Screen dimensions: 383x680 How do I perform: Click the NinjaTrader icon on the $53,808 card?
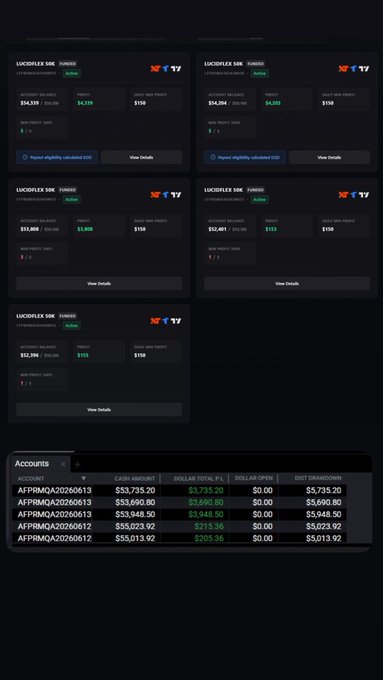point(155,195)
